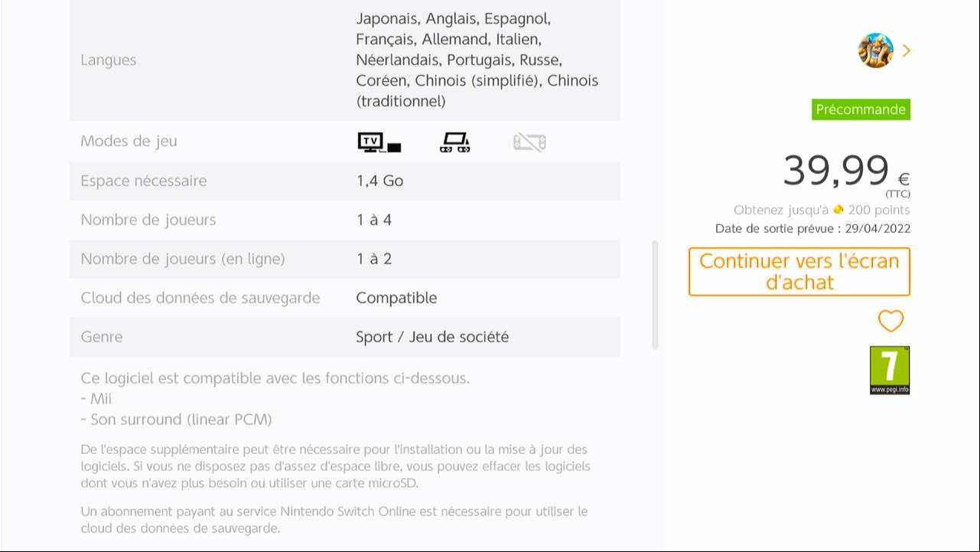Click the tabletop mode icon

[455, 142]
